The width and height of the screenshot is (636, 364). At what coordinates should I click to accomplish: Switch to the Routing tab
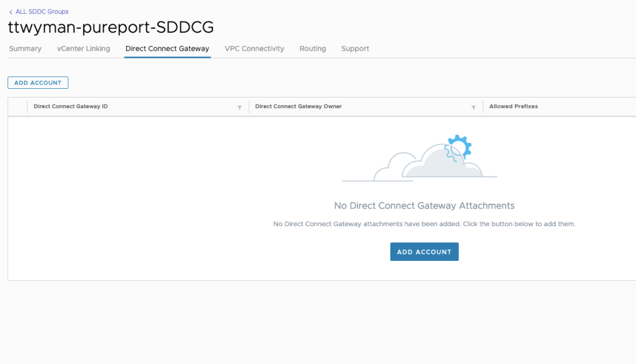313,48
